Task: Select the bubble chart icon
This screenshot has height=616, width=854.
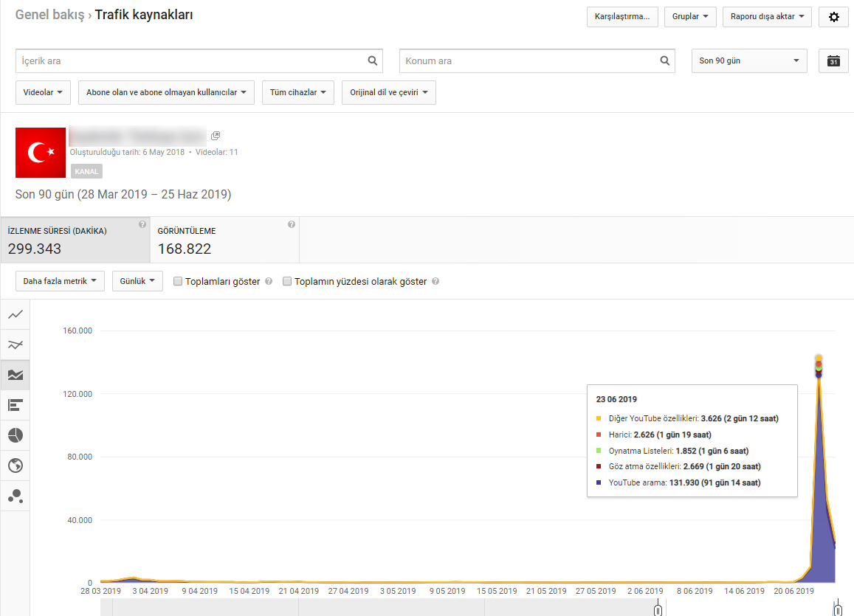Action: pyautogui.click(x=16, y=496)
